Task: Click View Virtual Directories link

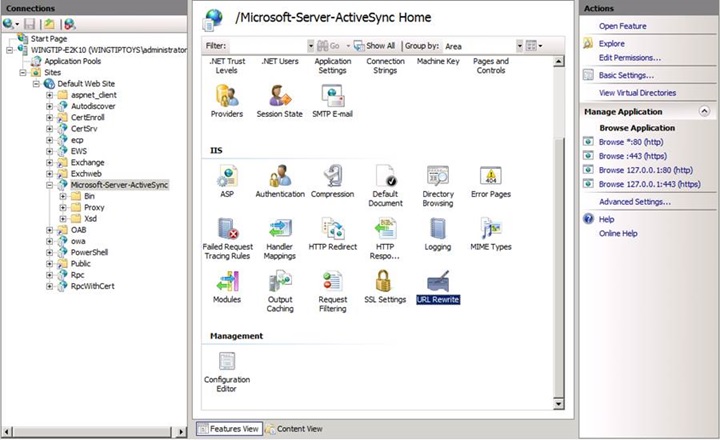Action: [x=637, y=93]
